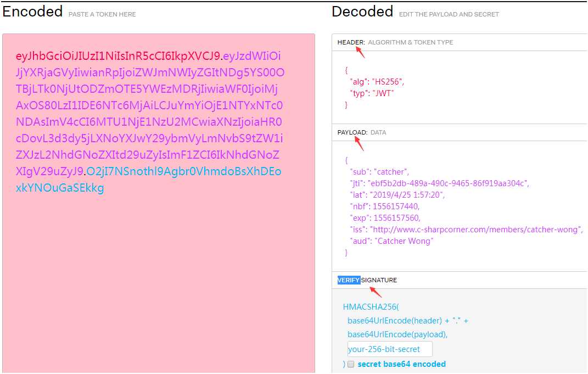
Task: Click the SIGNATURE word after VERIFY
Action: point(379,280)
